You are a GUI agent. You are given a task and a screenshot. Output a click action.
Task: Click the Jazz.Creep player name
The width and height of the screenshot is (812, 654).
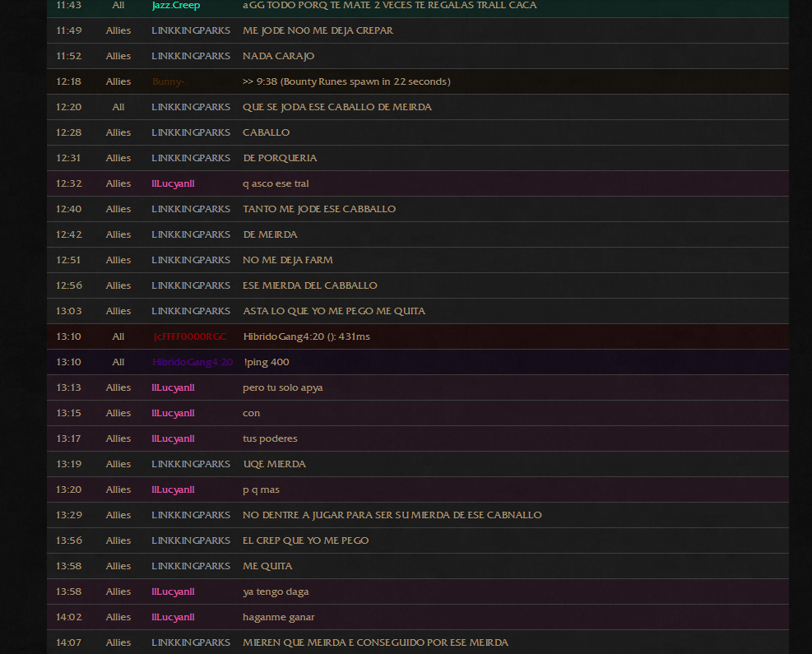tap(175, 5)
